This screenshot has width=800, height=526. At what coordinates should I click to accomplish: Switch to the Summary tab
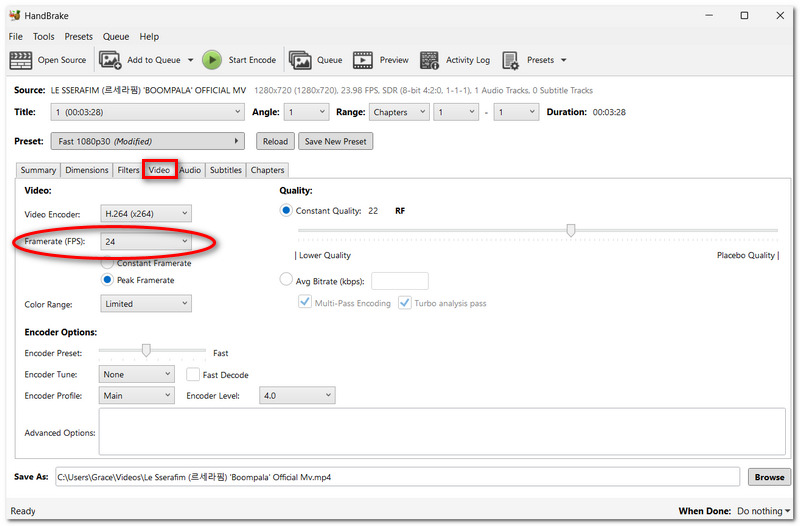[x=38, y=170]
